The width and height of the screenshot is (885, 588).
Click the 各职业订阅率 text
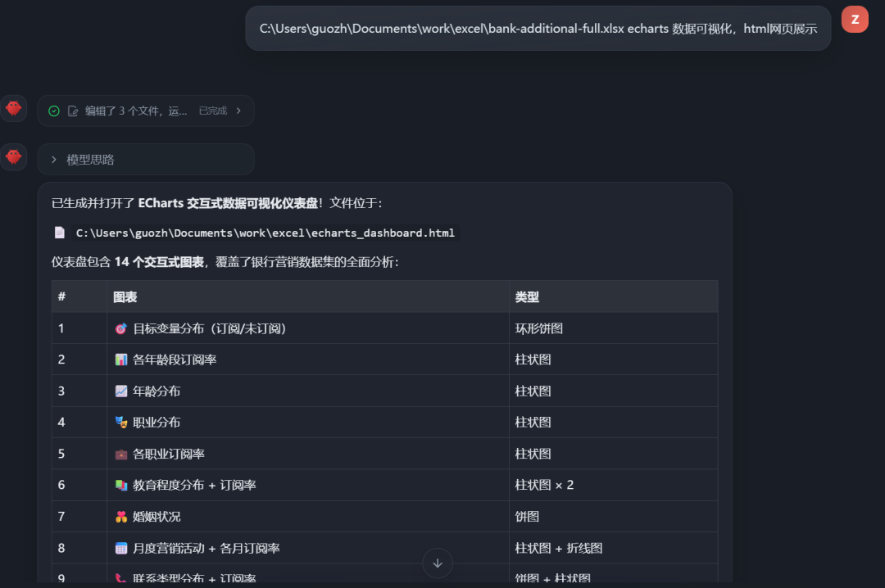coord(169,454)
